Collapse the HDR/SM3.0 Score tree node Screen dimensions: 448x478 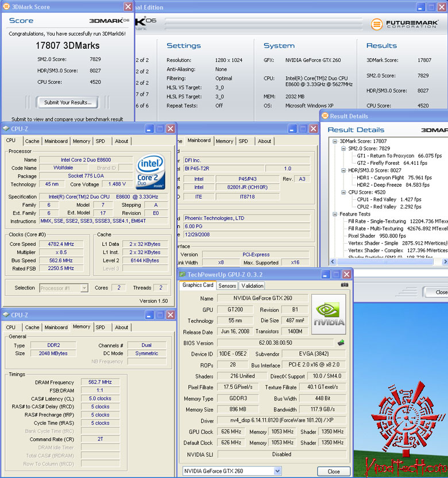(x=343, y=171)
